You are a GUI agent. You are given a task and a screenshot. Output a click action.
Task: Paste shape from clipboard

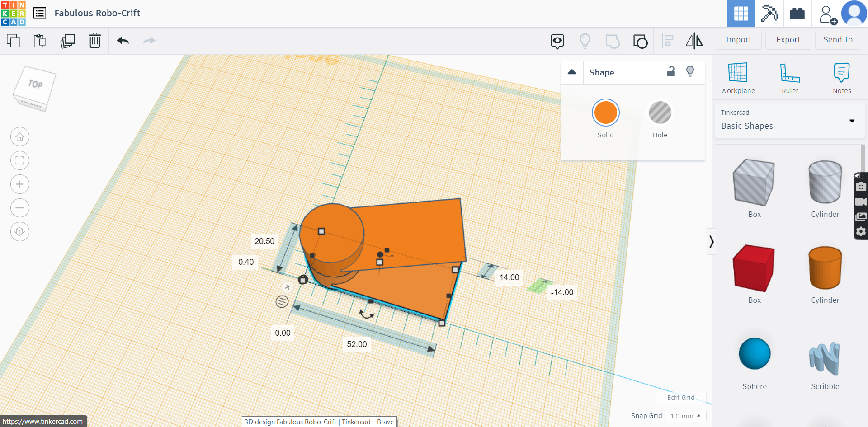(40, 41)
